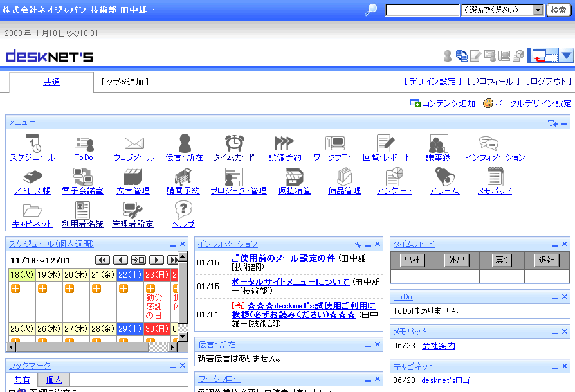Viewport: 575px width, 392px height.
Task: Minimize the タイムカード panel
Action: click(555, 245)
